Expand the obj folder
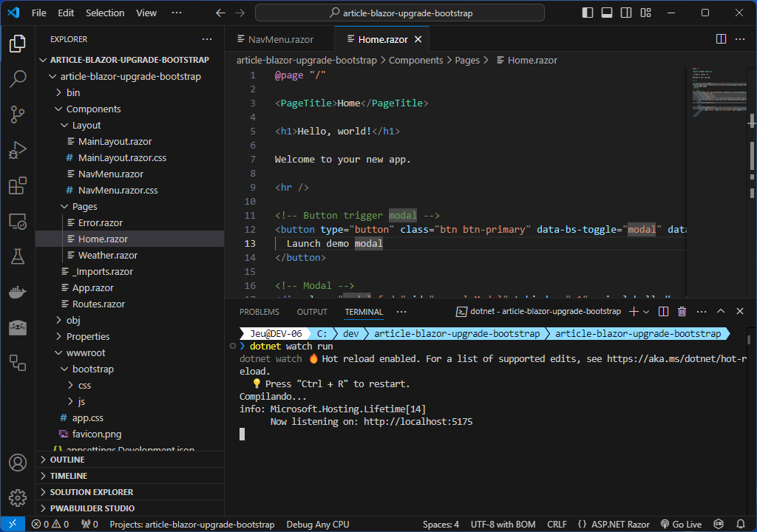This screenshot has height=532, width=757. click(129, 320)
